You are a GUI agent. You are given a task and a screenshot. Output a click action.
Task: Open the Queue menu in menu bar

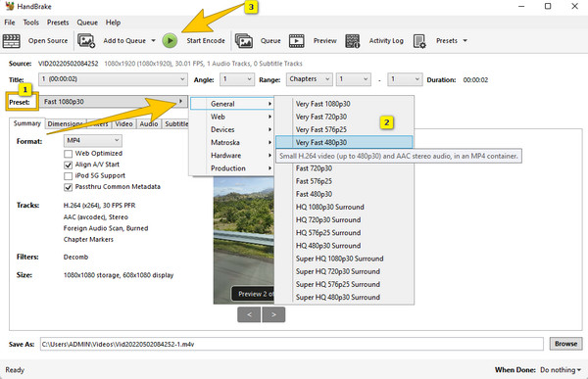click(87, 23)
